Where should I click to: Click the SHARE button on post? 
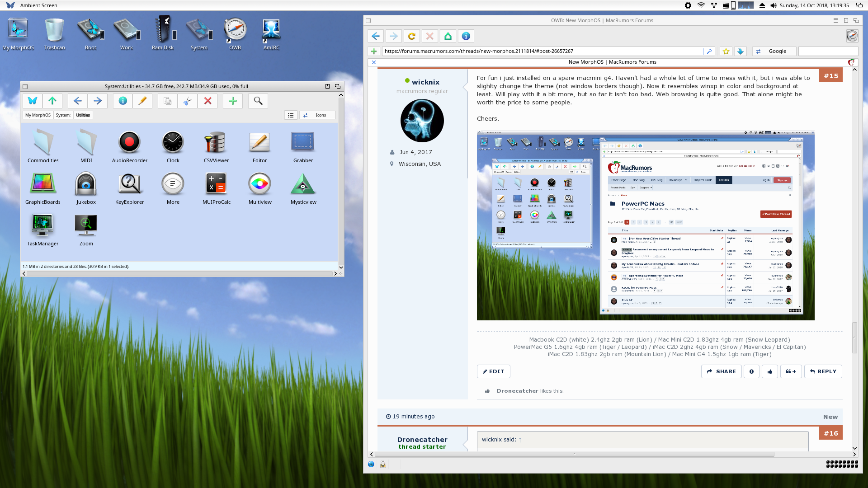coord(721,371)
